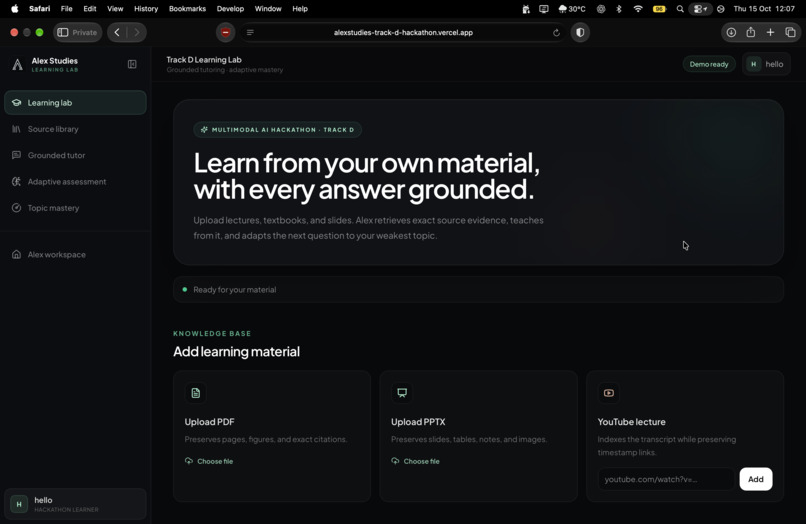Screen dimensions: 806x524
Task: Focus the youtube.com/watch URL input field
Action: tap(666, 479)
